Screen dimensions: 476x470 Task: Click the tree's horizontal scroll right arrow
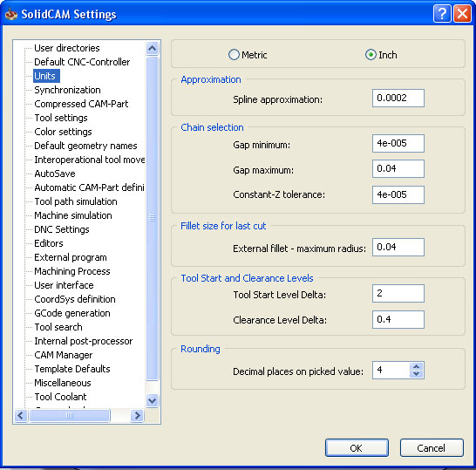point(137,415)
